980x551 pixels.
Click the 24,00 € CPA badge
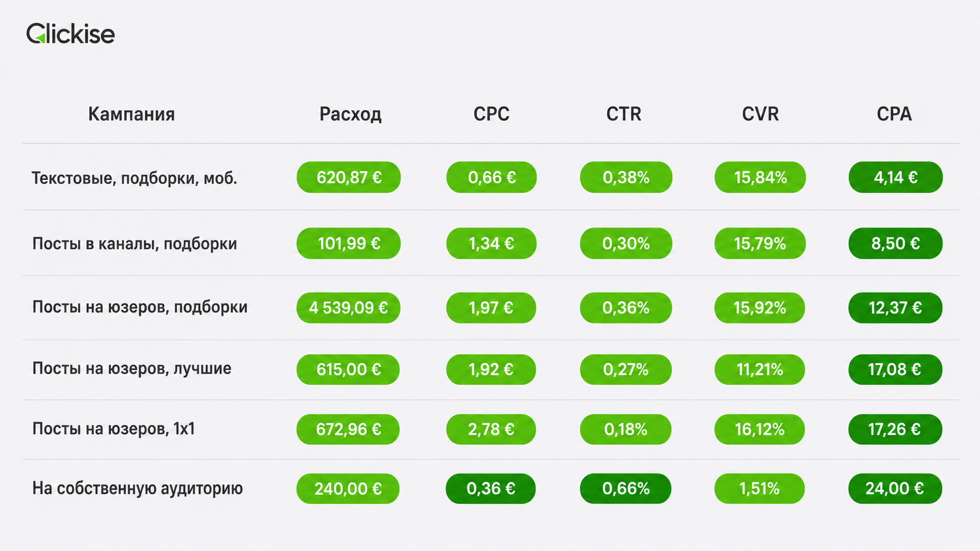895,488
